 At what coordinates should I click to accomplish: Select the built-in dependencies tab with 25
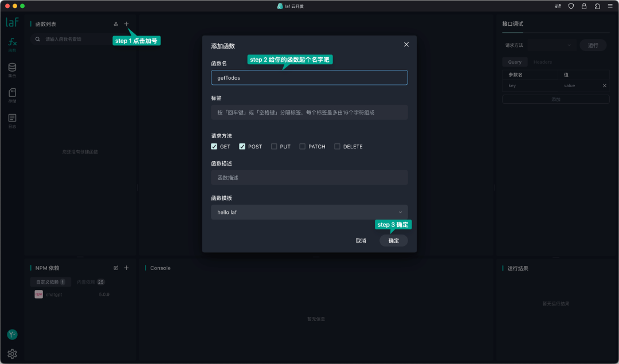[91, 282]
